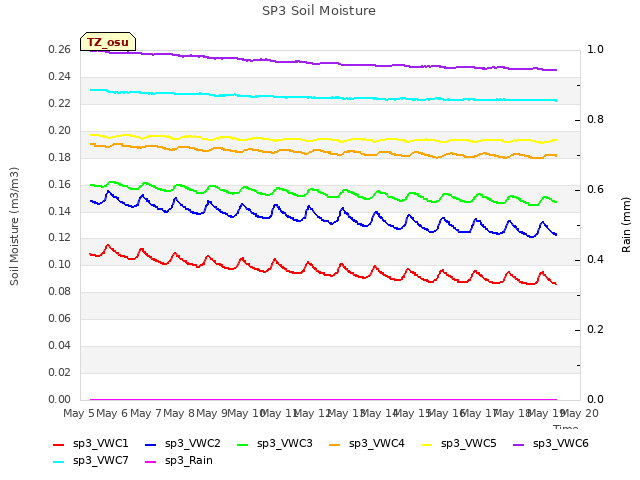
Task: Click the 0.26 left axis tick label
Action: coord(60,49)
